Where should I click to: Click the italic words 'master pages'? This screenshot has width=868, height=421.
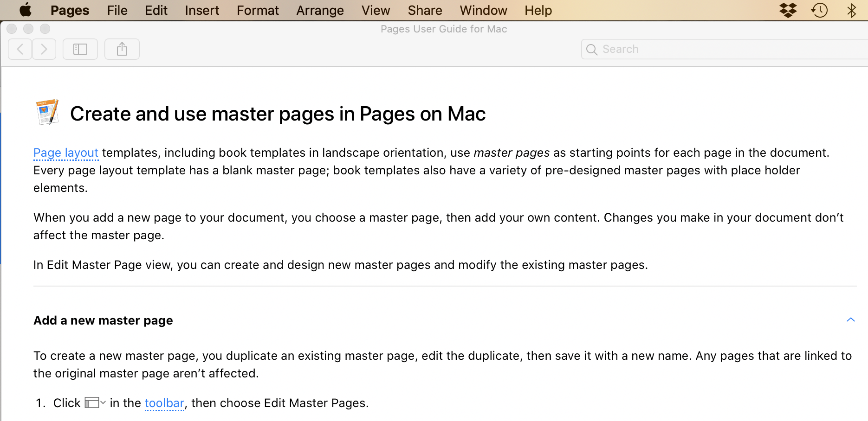pos(512,153)
